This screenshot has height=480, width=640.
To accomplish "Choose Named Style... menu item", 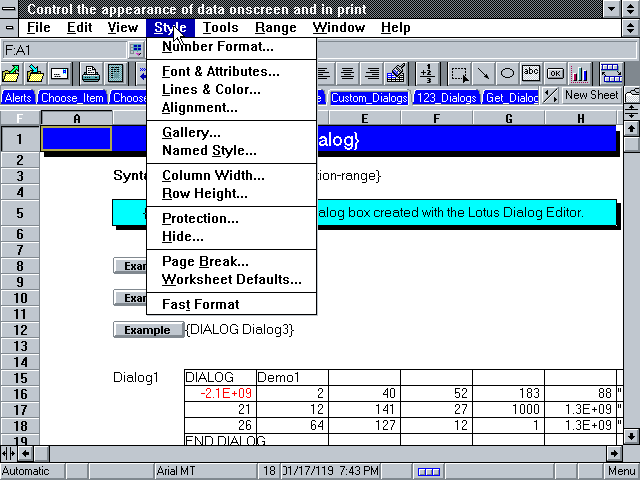I will point(231,151).
